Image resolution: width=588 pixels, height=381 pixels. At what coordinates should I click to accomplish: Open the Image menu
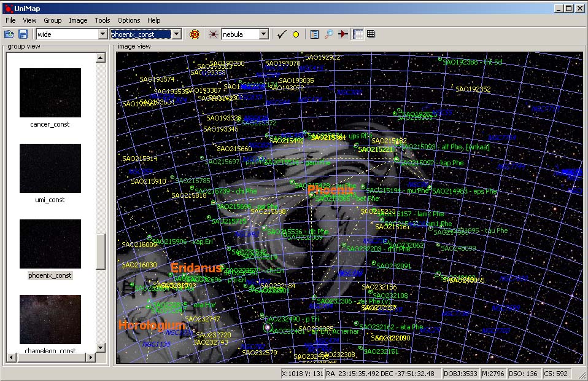(x=78, y=20)
